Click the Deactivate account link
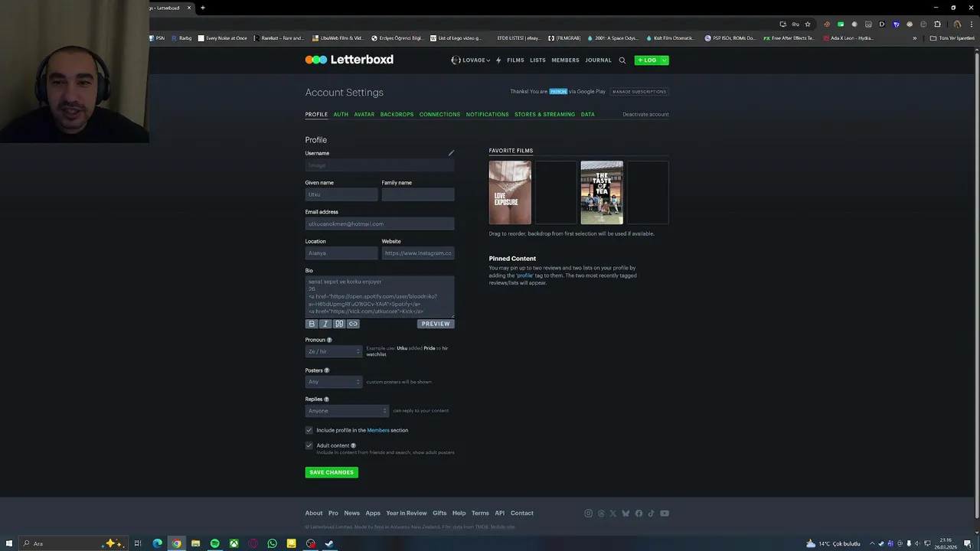This screenshot has width=980, height=551. pyautogui.click(x=645, y=114)
